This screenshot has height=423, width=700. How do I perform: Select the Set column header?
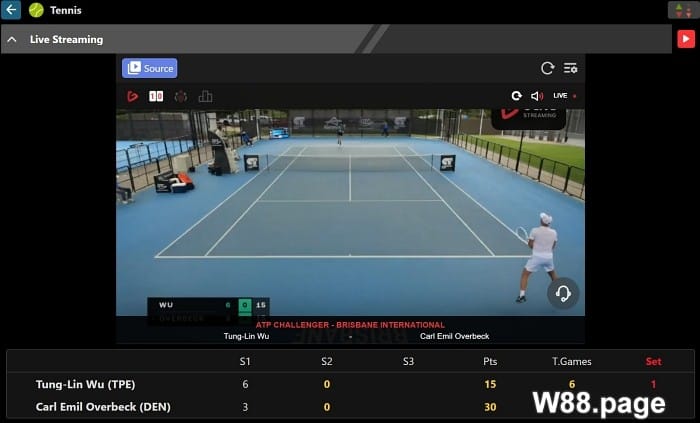(x=653, y=361)
